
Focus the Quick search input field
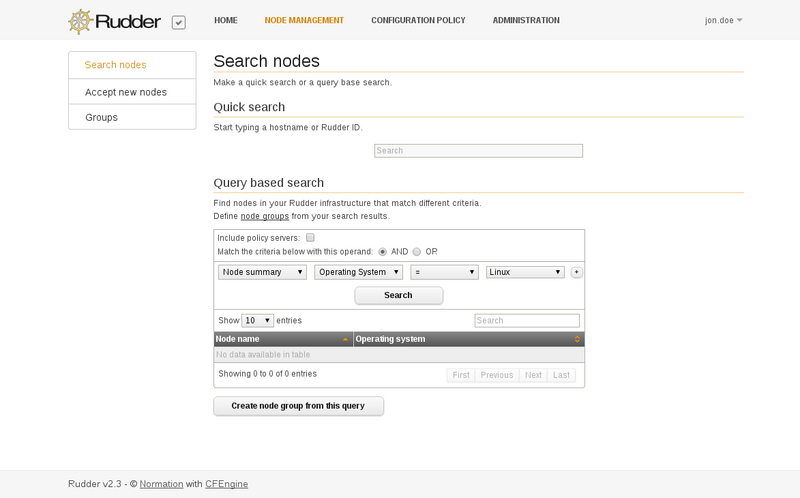click(479, 151)
